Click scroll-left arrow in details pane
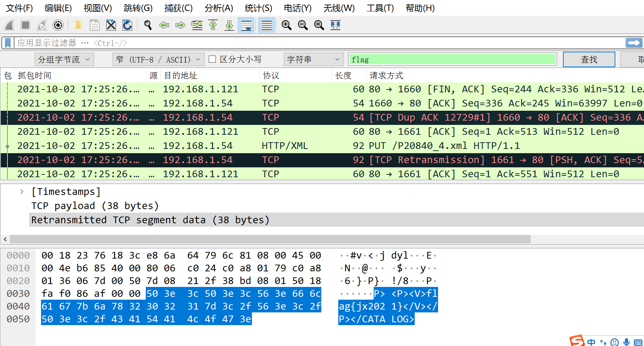The image size is (644, 346). 5,239
